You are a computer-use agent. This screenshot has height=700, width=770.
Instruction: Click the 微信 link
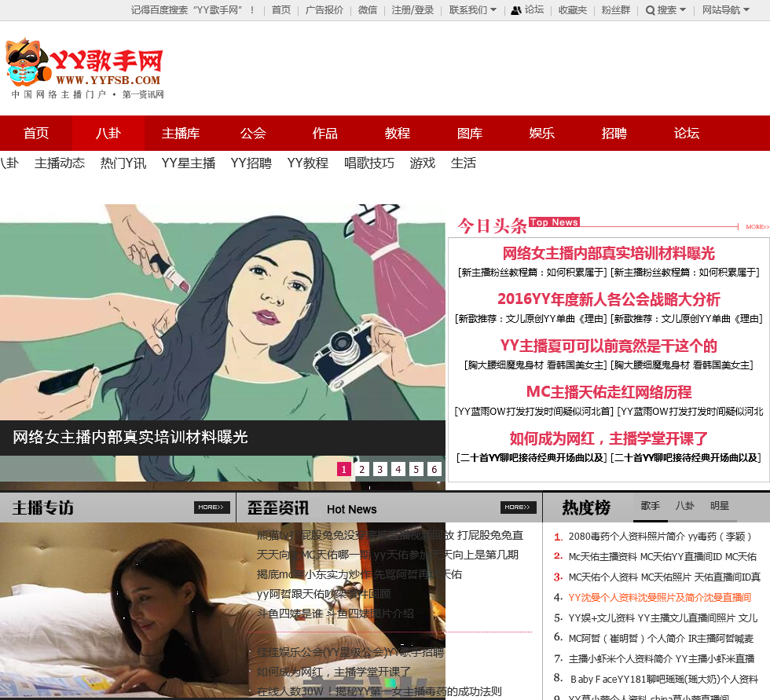pos(368,9)
